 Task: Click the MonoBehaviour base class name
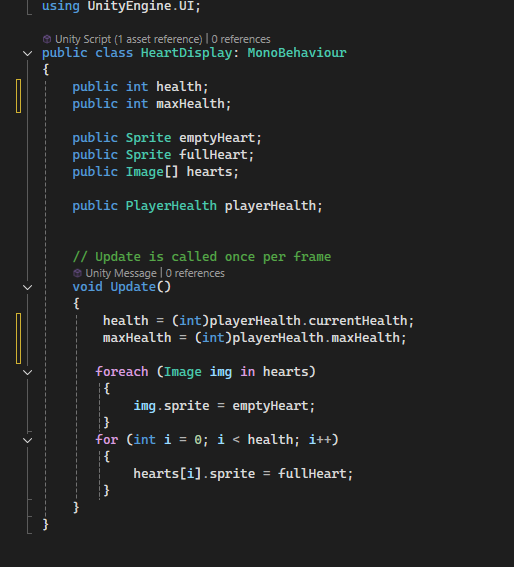[297, 53]
